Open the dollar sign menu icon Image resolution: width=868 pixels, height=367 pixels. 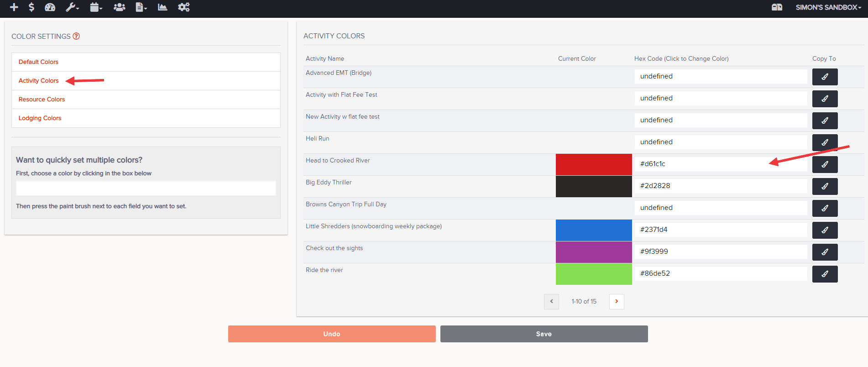click(31, 7)
